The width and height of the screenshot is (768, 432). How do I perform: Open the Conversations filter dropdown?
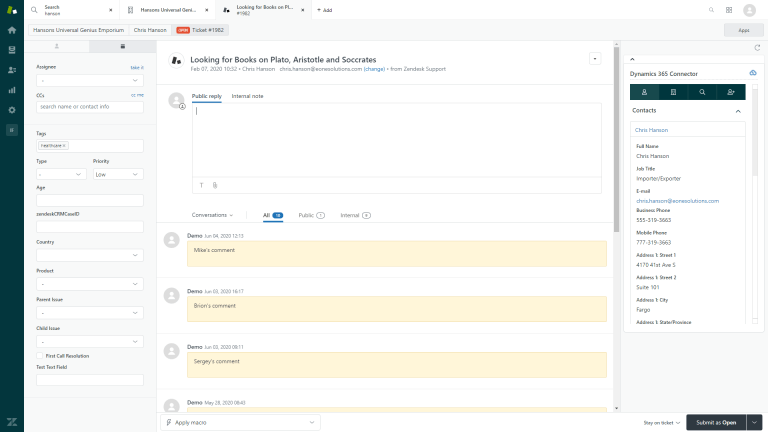click(x=212, y=215)
